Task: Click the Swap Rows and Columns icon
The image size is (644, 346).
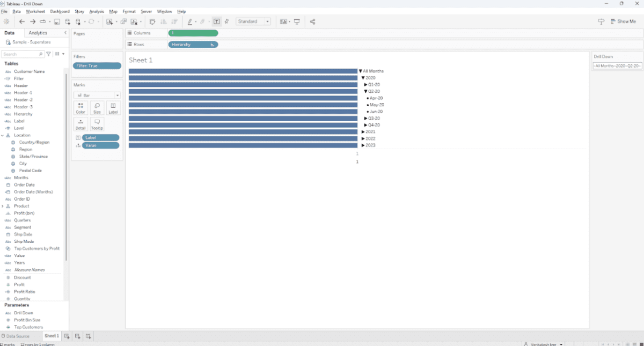Action: tap(152, 21)
